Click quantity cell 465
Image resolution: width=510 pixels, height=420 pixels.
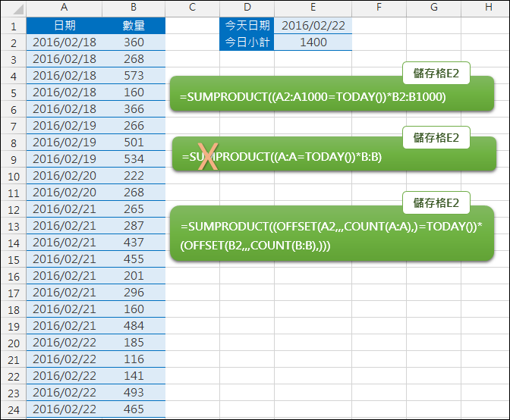[x=134, y=409]
